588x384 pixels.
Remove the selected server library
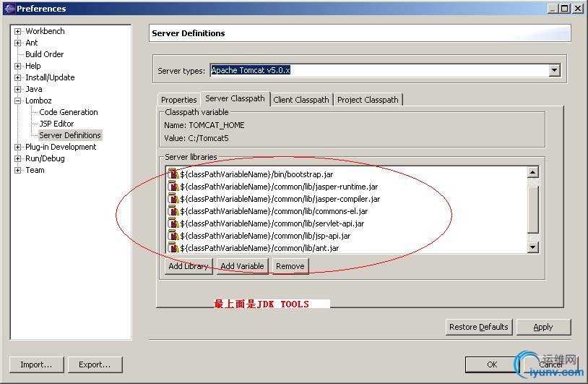pos(290,266)
